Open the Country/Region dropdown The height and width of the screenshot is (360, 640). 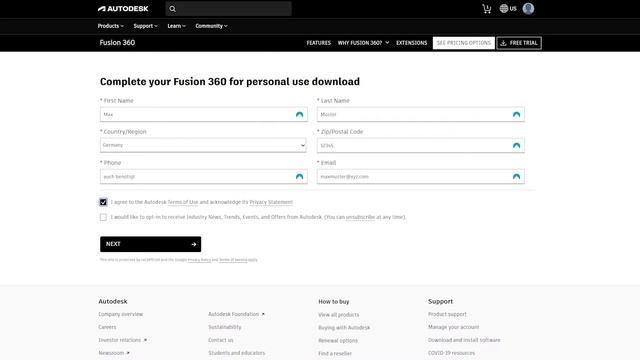(203, 145)
